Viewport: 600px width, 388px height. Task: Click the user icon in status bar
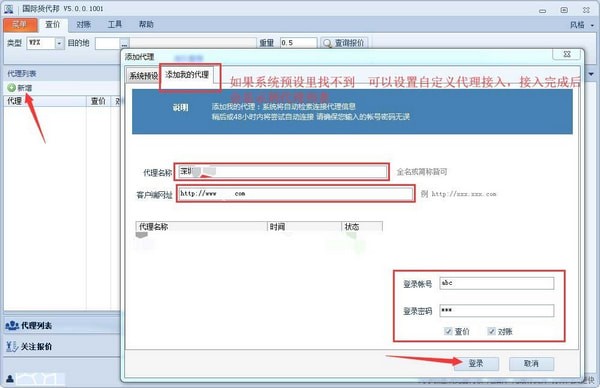[10, 379]
